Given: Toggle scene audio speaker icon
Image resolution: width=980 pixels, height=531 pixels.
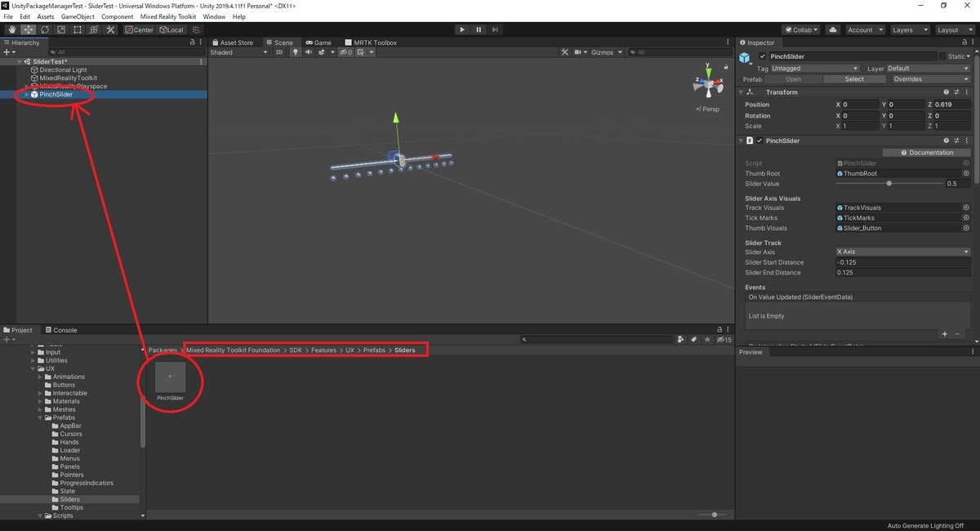Looking at the screenshot, I should 309,52.
